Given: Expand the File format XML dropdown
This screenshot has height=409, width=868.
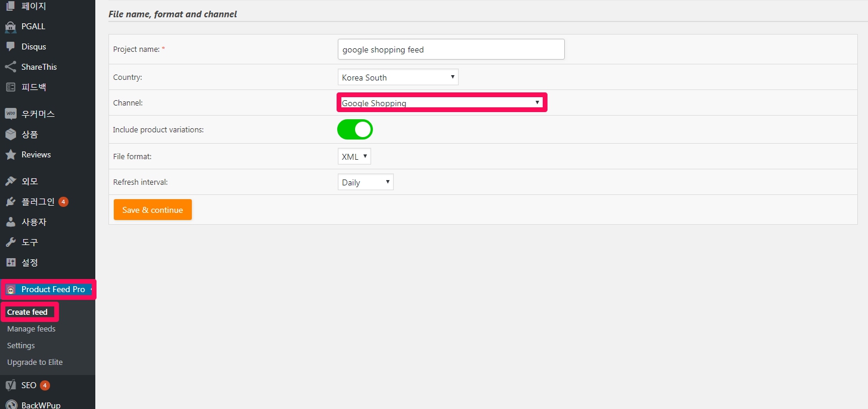Looking at the screenshot, I should (354, 157).
